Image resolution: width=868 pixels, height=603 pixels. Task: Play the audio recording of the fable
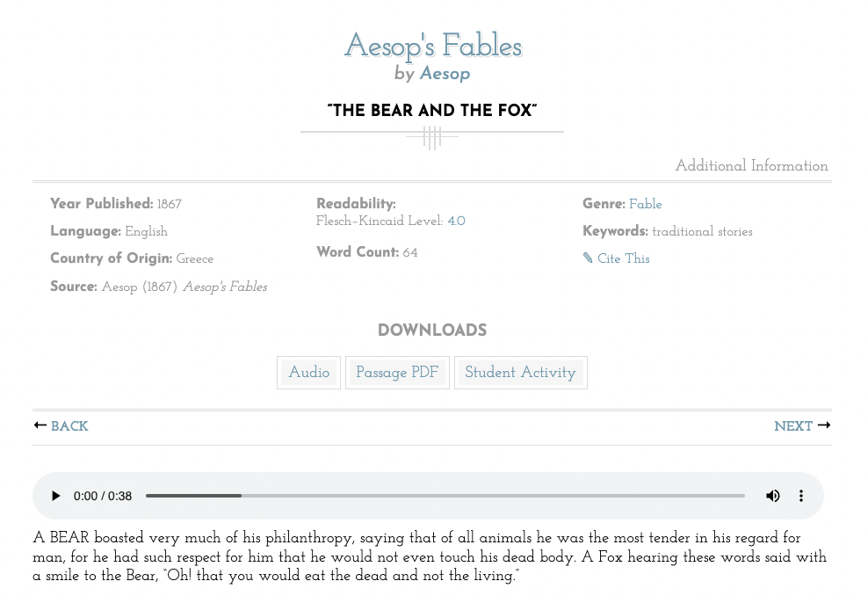56,496
